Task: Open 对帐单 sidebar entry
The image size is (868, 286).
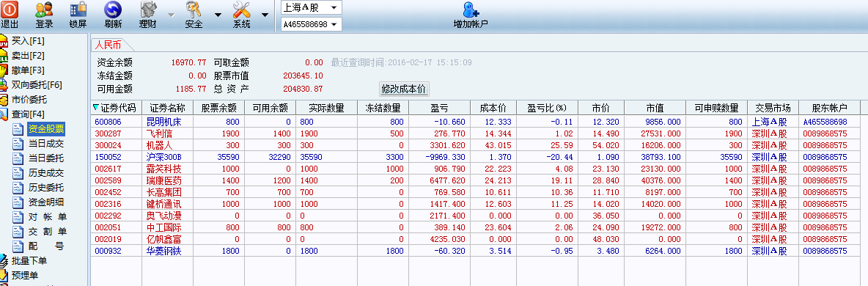Action: [47, 217]
